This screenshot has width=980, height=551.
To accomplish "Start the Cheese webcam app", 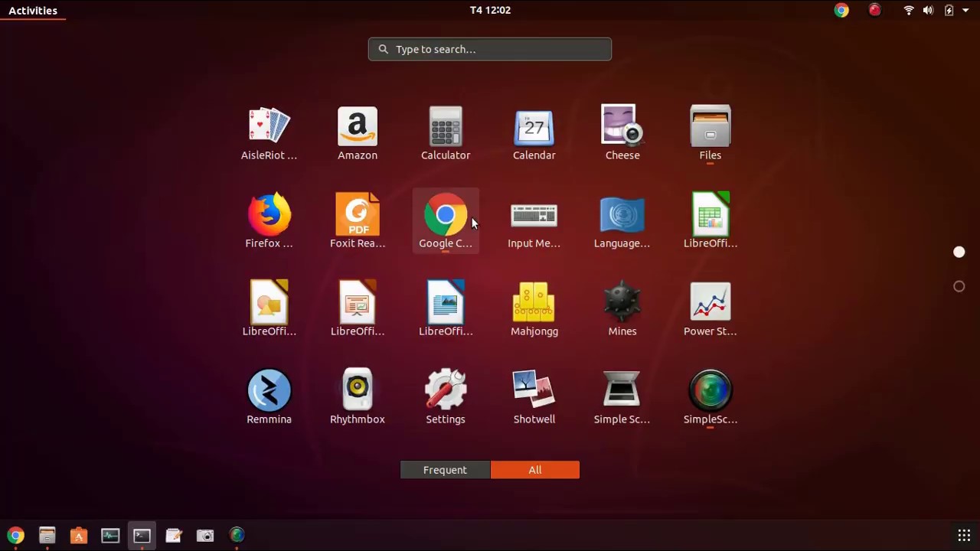I will pos(622,134).
